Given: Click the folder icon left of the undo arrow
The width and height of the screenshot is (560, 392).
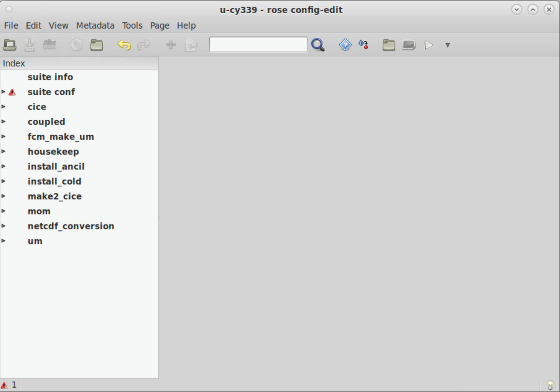Looking at the screenshot, I should click(x=97, y=45).
